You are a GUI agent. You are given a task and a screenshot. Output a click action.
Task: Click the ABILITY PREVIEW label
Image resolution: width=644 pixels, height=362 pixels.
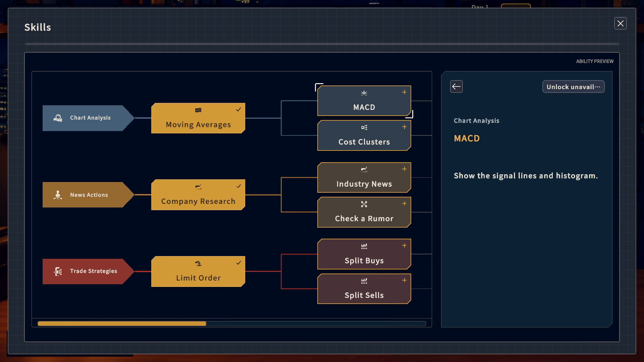click(x=595, y=61)
